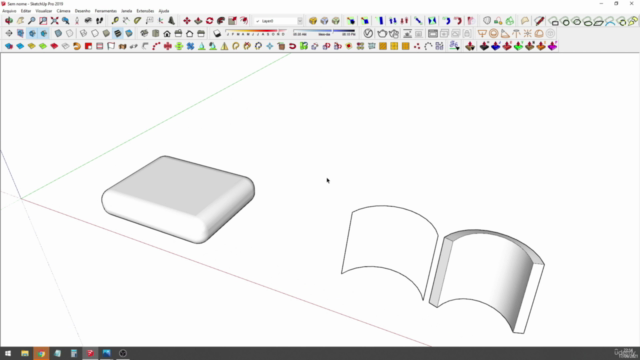
Task: Select the thick curved wall model
Action: point(487,281)
